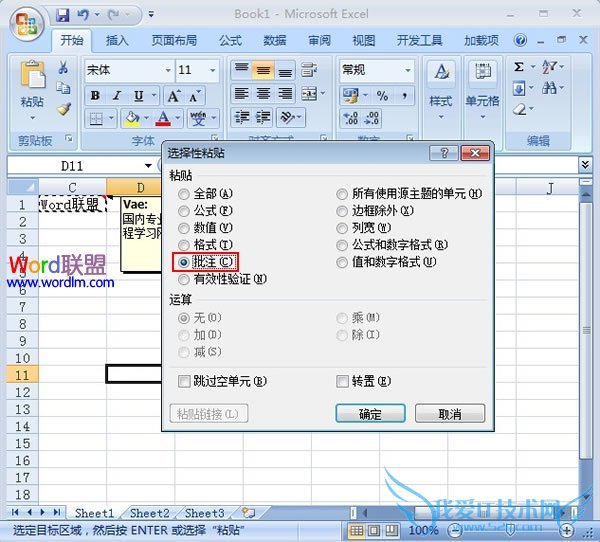Increase font size with the large A

[173, 96]
